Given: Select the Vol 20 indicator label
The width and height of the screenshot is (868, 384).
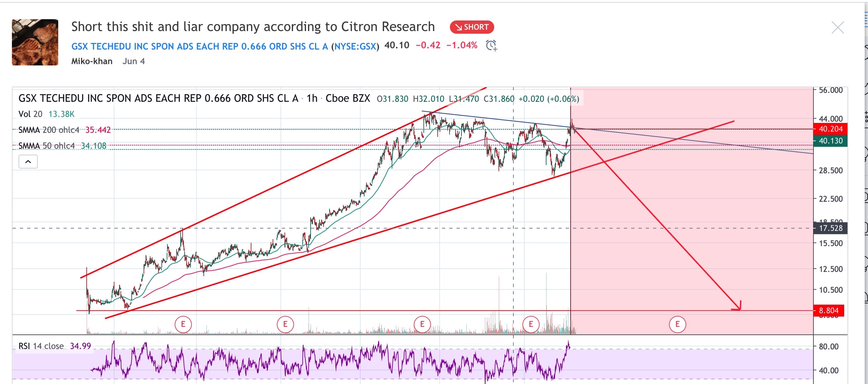Looking at the screenshot, I should (x=30, y=114).
